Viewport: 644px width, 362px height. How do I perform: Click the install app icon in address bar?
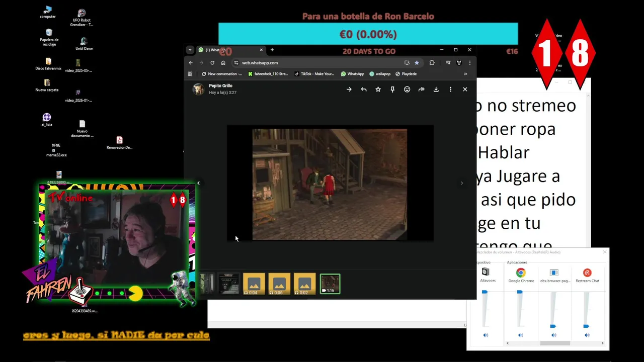click(x=407, y=63)
